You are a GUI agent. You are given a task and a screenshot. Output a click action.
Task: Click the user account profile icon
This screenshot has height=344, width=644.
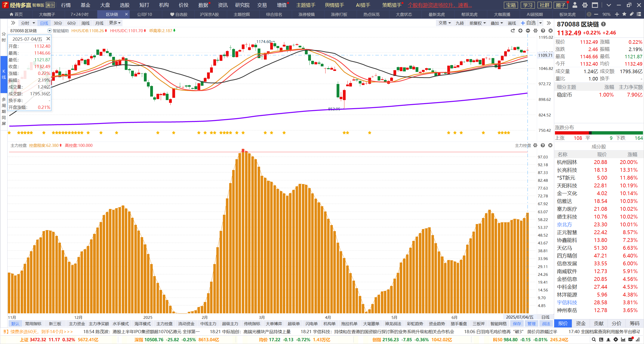[575, 5]
